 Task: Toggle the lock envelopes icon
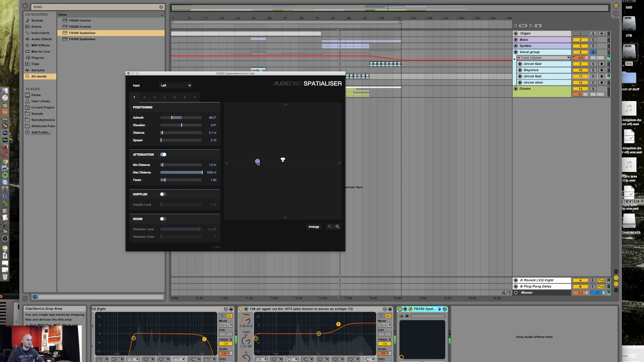point(538,26)
